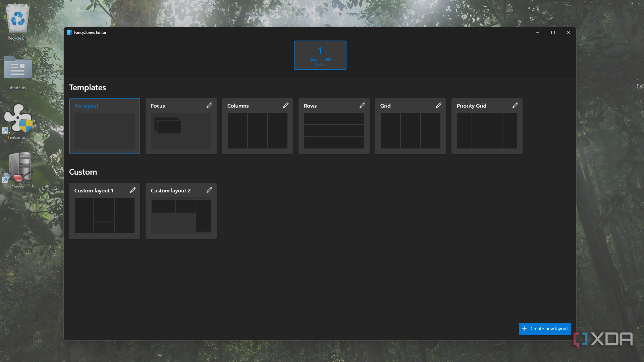The height and width of the screenshot is (362, 644).
Task: Click Create new layout button
Action: [x=545, y=329]
